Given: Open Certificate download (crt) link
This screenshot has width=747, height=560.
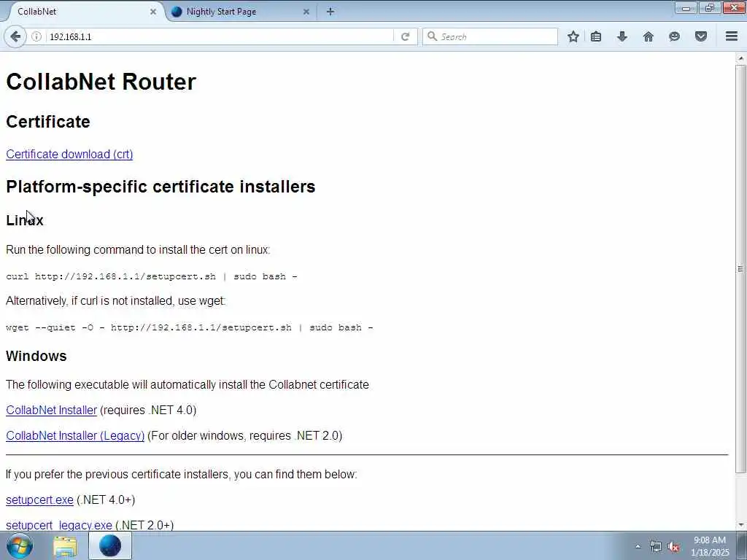Looking at the screenshot, I should coord(69,155).
